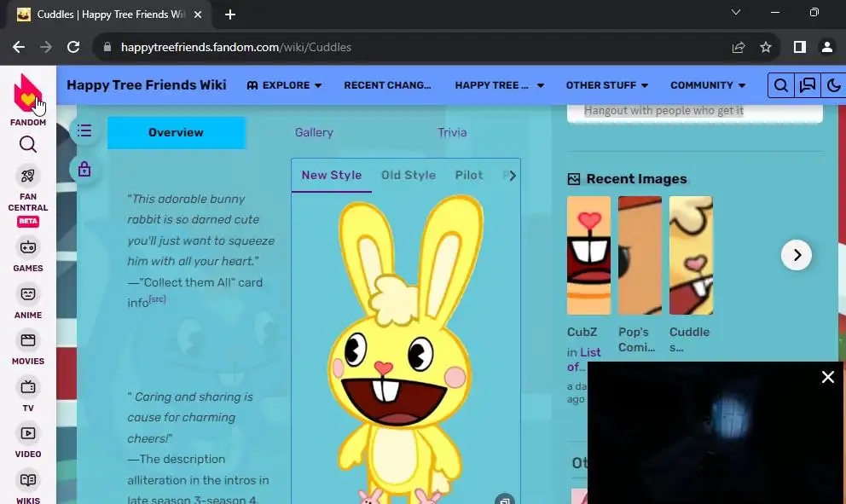Select the Overview tab
The width and height of the screenshot is (846, 504).
pyautogui.click(x=176, y=132)
